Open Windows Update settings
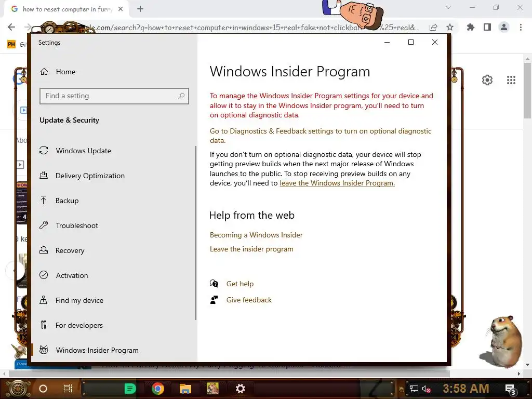This screenshot has height=399, width=532. [x=84, y=151]
